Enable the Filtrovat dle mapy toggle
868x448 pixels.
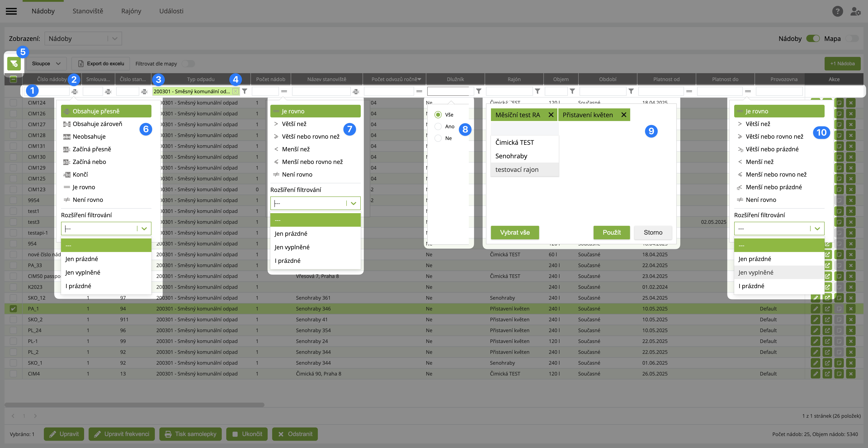click(188, 64)
